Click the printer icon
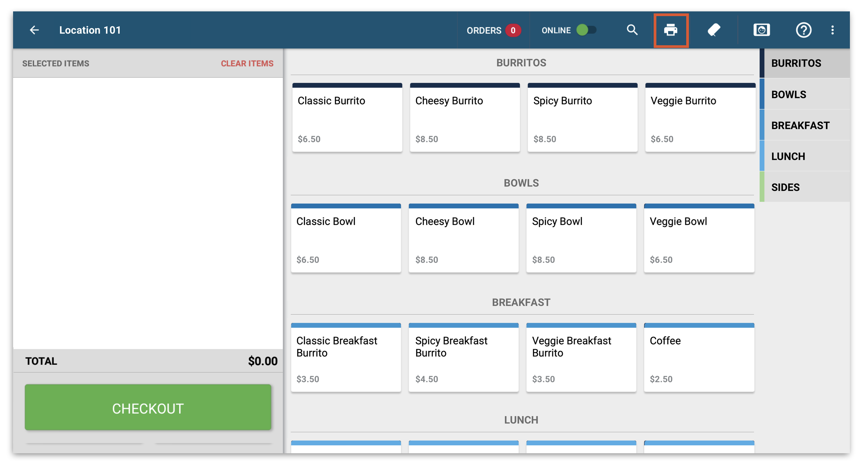Viewport: 868px width, 470px height. [670, 30]
